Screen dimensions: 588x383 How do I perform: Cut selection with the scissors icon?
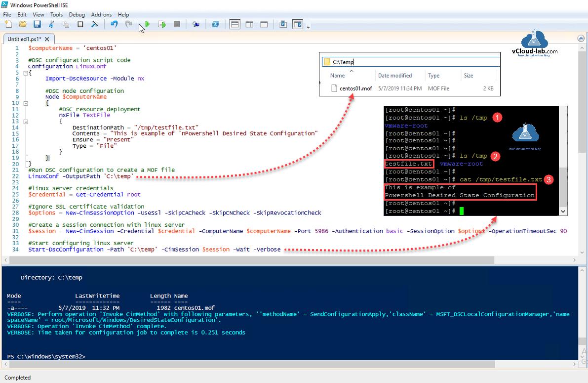point(51,24)
